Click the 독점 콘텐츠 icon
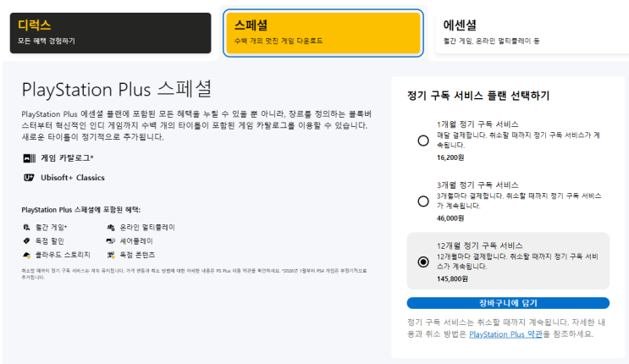The image size is (629, 364). coord(111,255)
